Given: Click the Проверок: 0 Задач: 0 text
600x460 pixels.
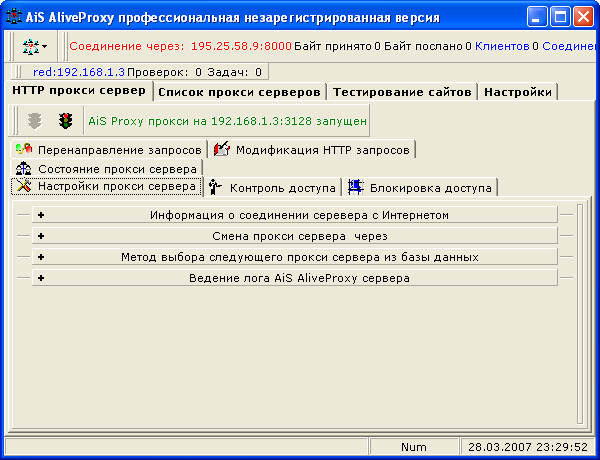Looking at the screenshot, I should pyautogui.click(x=194, y=72).
